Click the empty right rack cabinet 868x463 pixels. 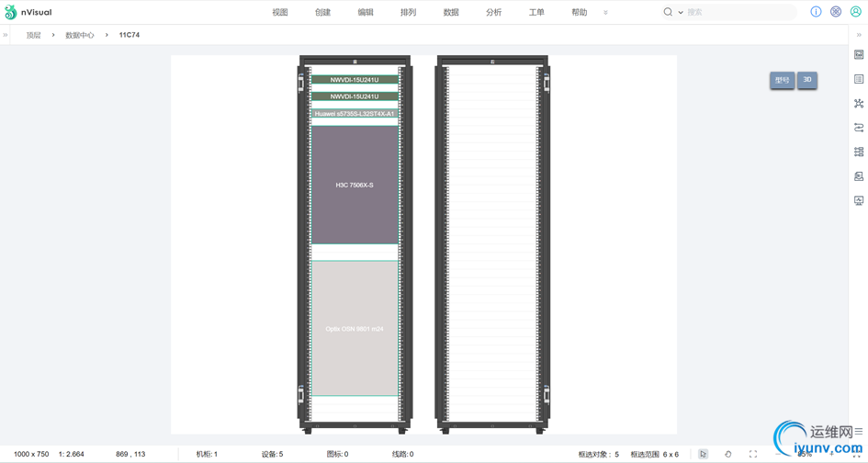coord(492,244)
